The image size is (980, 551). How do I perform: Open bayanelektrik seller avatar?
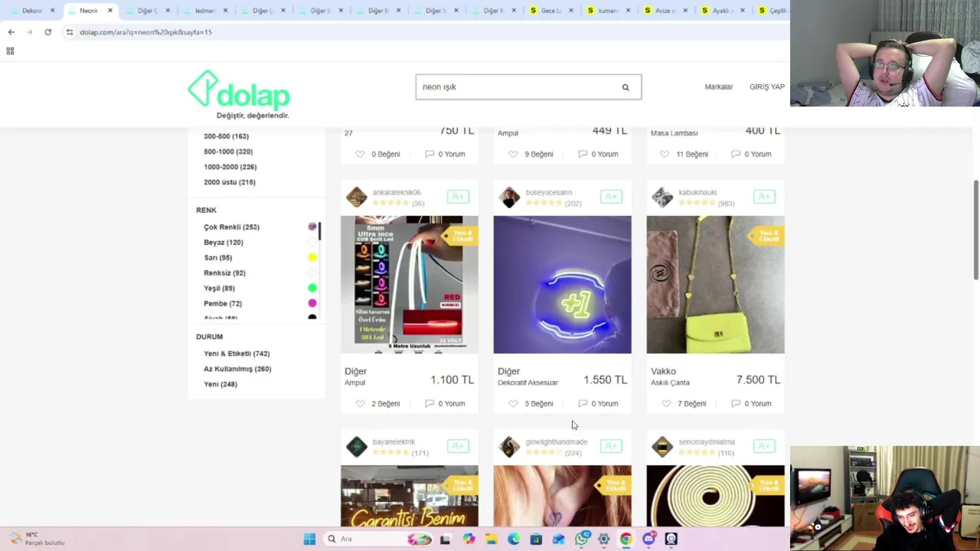click(356, 447)
